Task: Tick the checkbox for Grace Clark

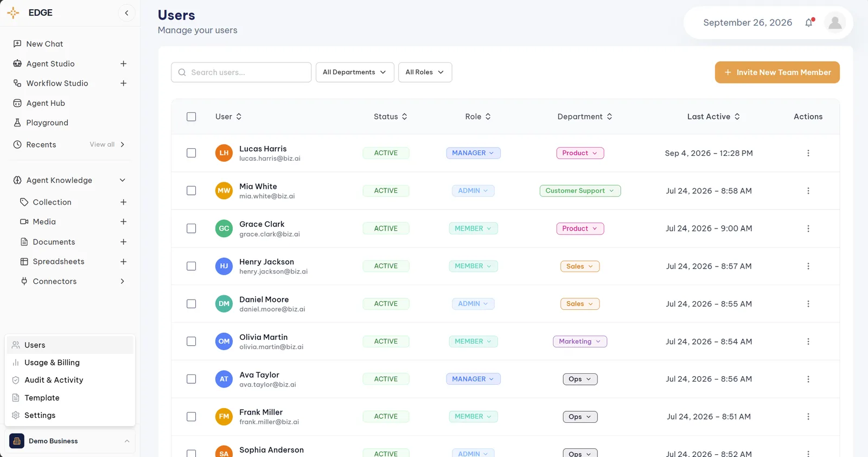Action: tap(192, 228)
